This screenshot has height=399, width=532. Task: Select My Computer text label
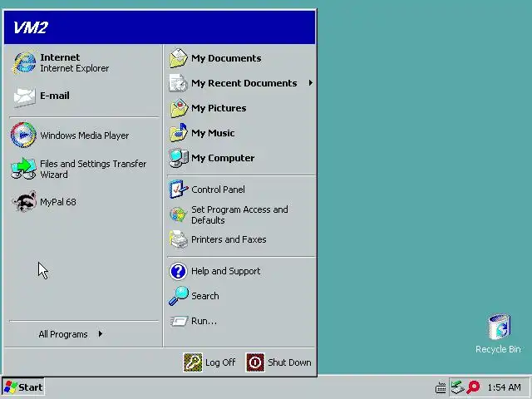223,158
